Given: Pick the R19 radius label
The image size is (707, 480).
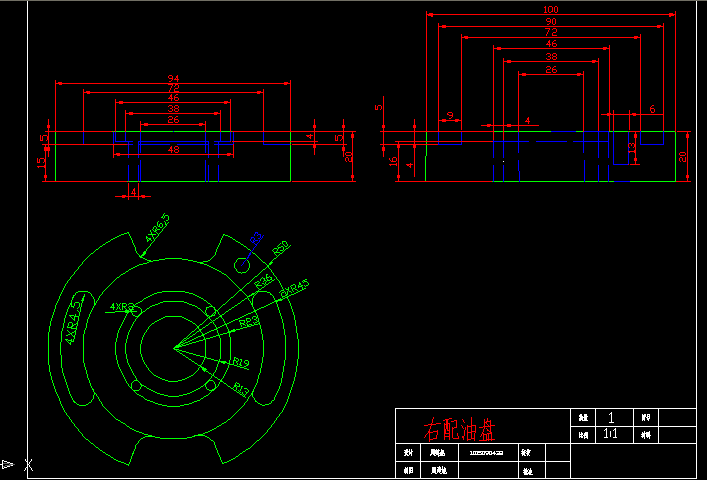Looking at the screenshot, I should (240, 362).
